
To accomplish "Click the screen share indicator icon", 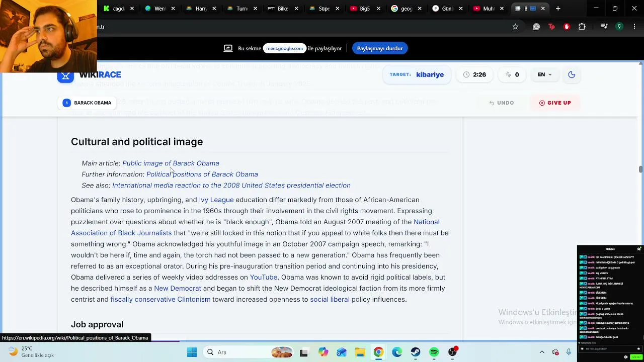I will (228, 48).
